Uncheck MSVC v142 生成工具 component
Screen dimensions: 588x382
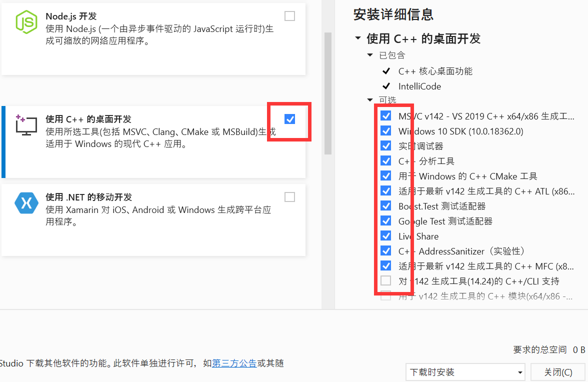(x=385, y=115)
